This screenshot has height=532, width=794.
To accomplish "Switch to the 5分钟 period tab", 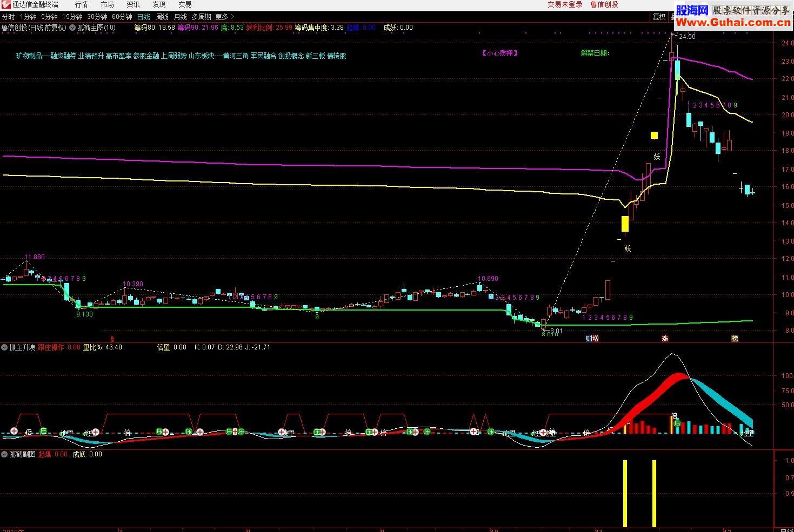I will point(49,17).
